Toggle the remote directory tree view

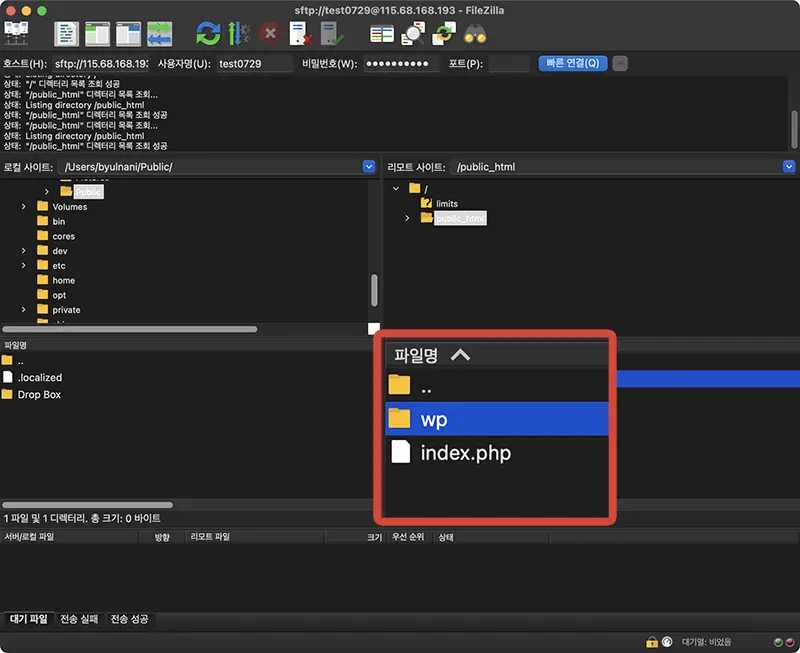tap(129, 34)
